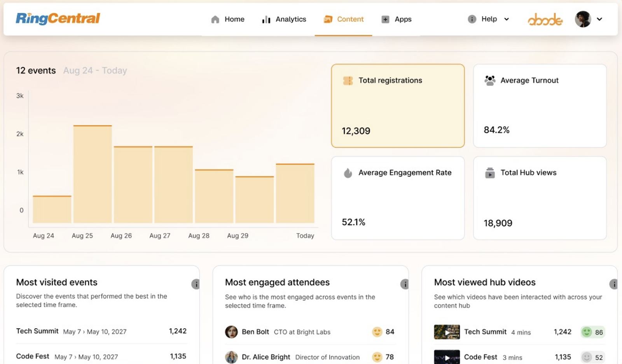Viewport: 622px width, 364px height.
Task: Open the Home tab
Action: coord(227,19)
